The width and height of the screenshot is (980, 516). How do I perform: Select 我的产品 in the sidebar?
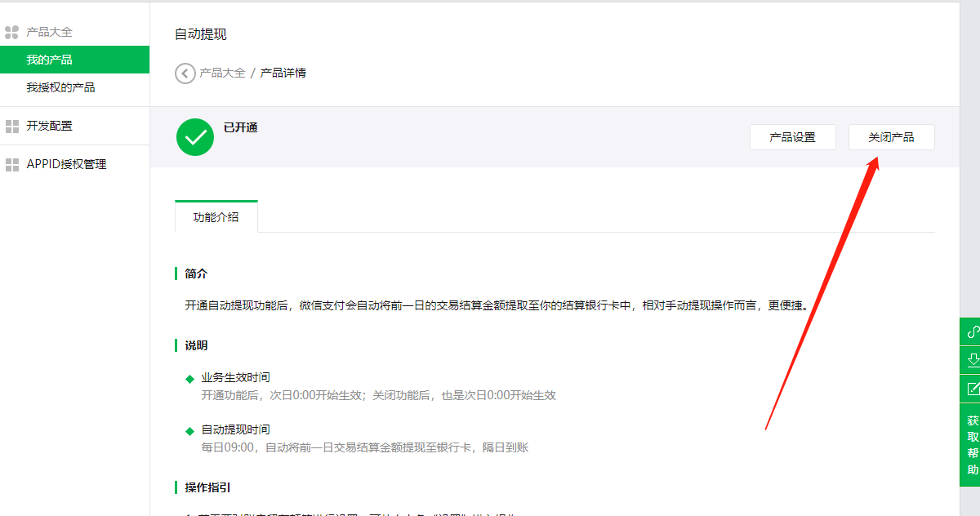[49, 60]
